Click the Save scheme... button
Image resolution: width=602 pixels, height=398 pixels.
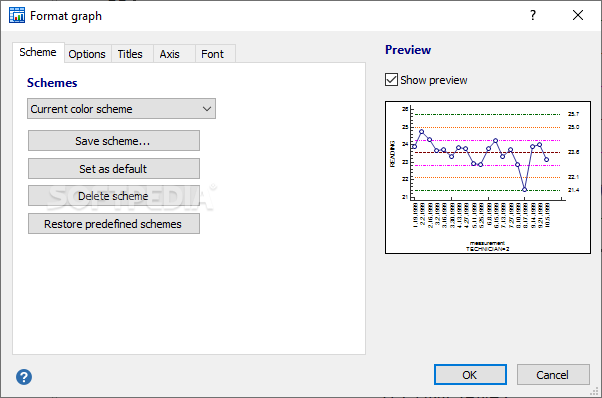(114, 140)
